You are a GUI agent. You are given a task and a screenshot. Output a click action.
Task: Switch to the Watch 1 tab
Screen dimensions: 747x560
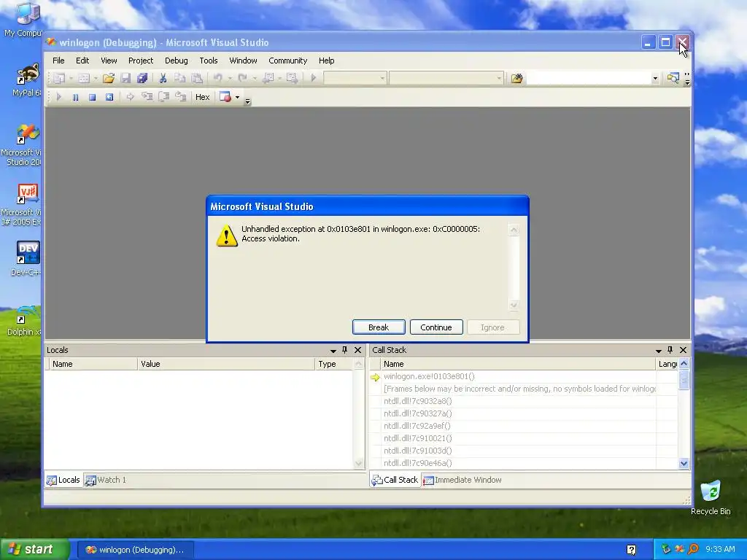pyautogui.click(x=107, y=480)
